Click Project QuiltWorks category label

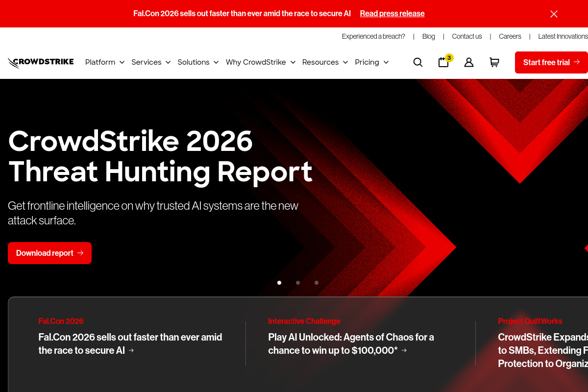point(530,321)
